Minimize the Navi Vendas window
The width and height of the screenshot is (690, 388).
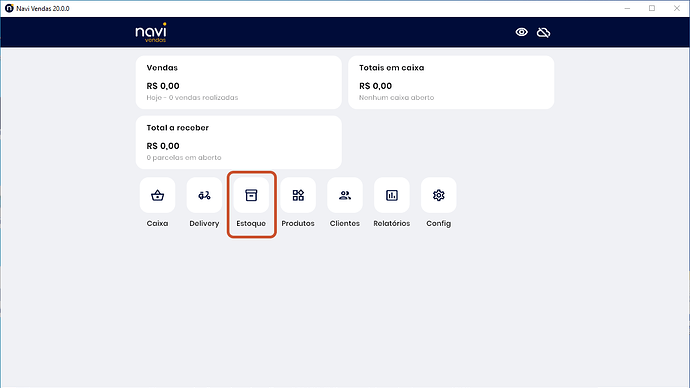627,8
